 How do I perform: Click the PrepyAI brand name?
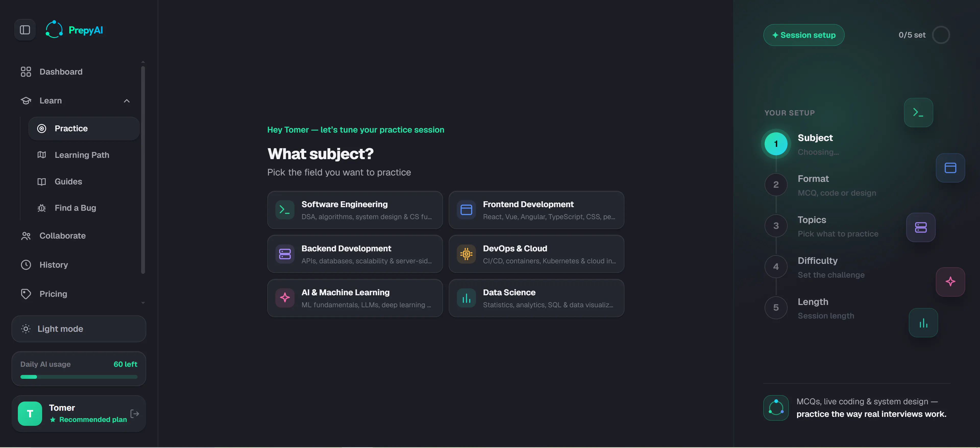coord(85,30)
